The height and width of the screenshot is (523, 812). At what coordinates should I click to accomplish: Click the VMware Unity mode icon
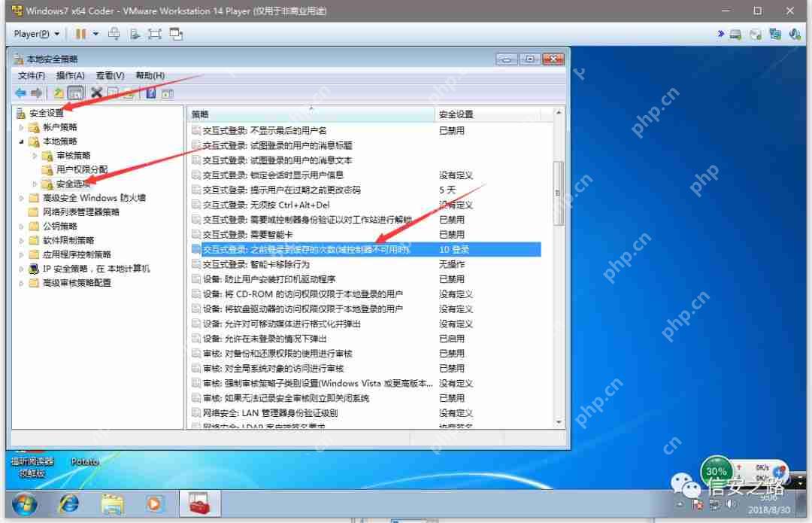[176, 34]
